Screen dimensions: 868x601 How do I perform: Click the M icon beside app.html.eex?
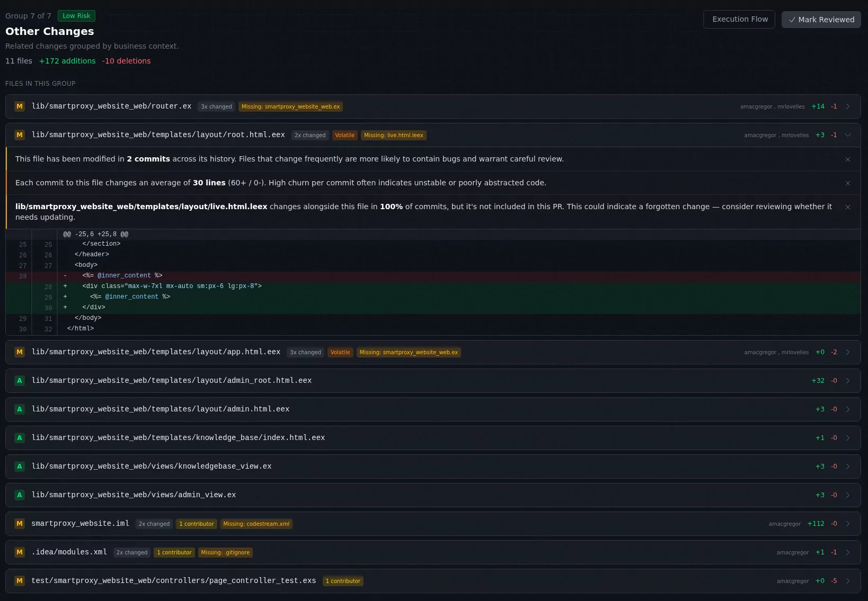point(20,352)
